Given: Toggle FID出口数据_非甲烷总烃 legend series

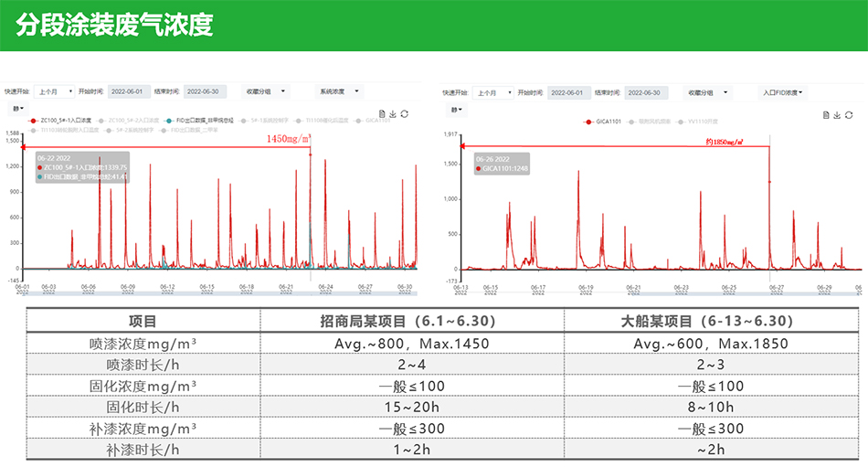Looking at the screenshot, I should coord(200,121).
